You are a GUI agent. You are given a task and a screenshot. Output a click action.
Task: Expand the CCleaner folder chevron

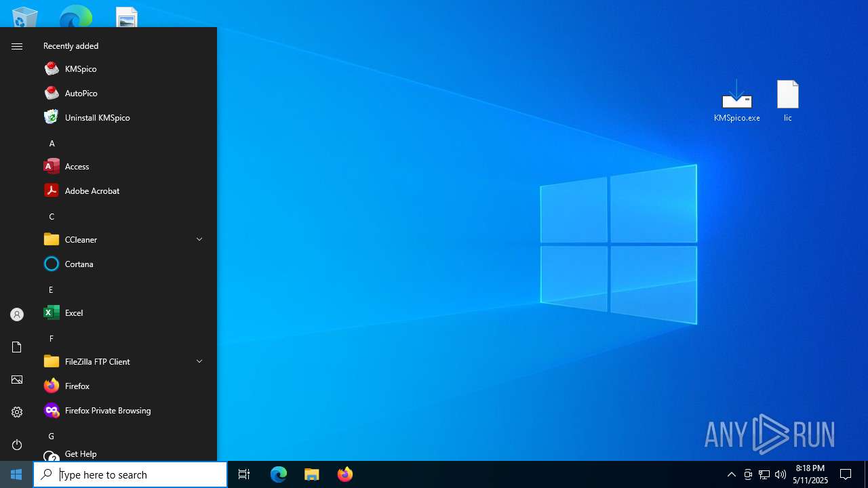(x=199, y=239)
